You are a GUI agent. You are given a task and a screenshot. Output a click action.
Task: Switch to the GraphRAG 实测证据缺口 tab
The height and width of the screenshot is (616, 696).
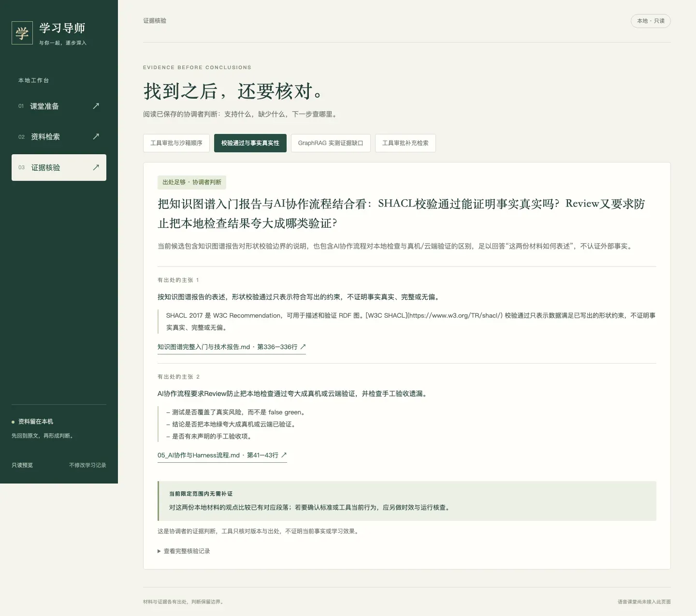coord(331,143)
